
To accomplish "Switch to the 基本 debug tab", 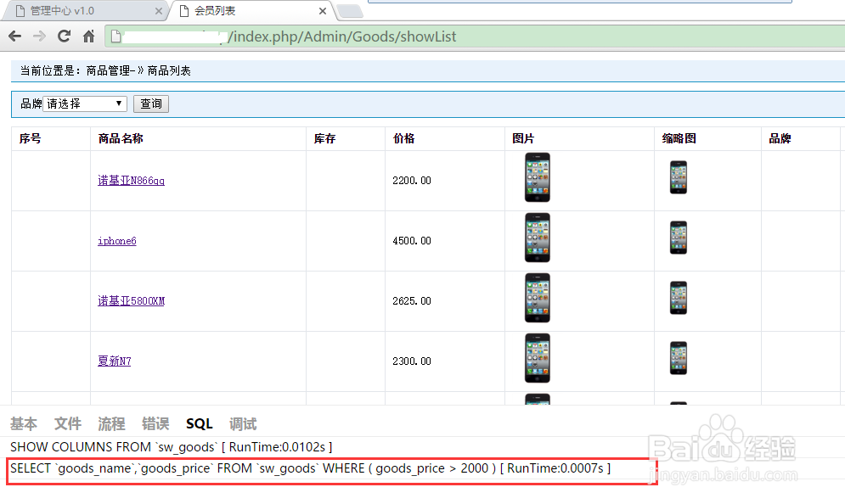I will [x=24, y=424].
